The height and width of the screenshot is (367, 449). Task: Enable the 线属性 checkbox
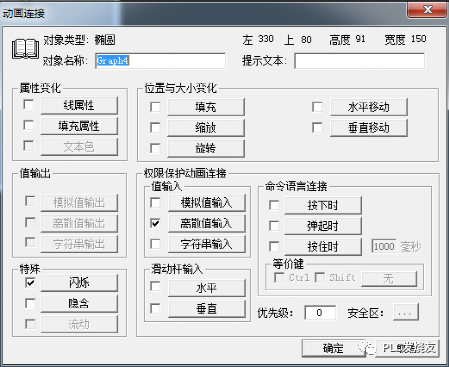click(29, 105)
